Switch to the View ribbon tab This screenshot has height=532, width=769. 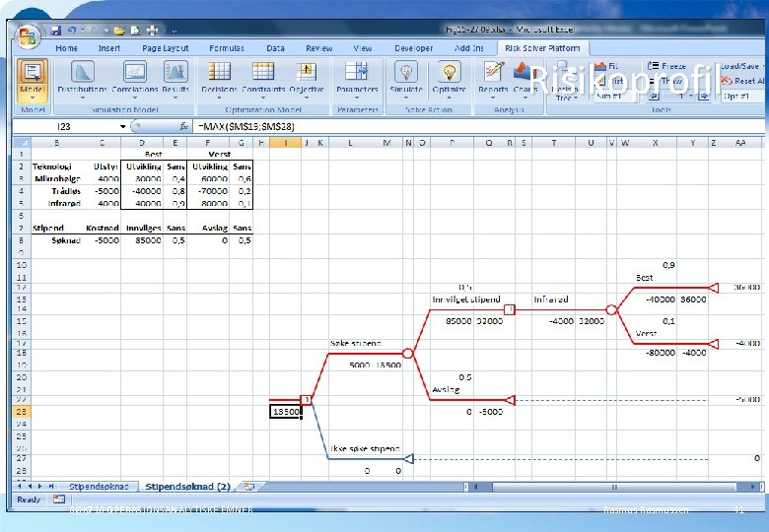pos(363,48)
